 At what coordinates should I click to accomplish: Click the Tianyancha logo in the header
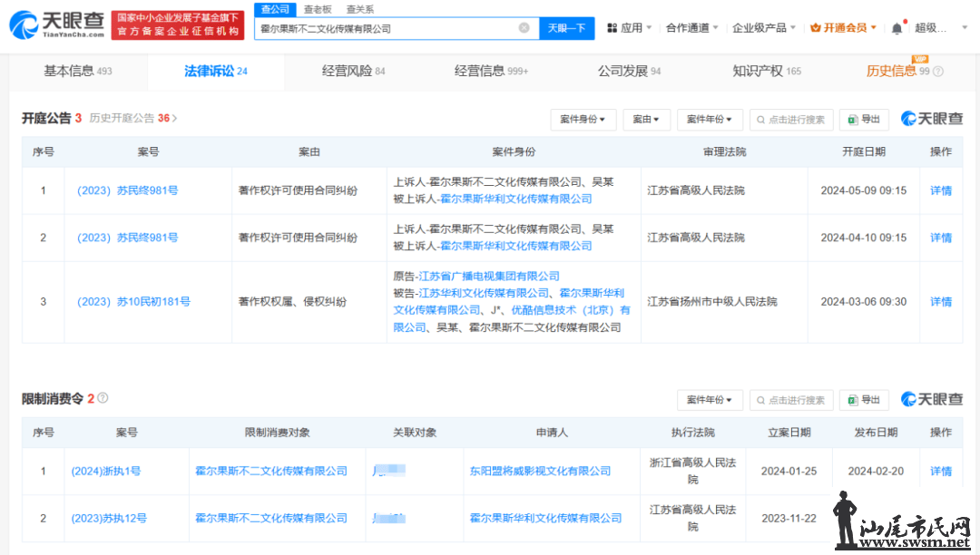(x=57, y=25)
